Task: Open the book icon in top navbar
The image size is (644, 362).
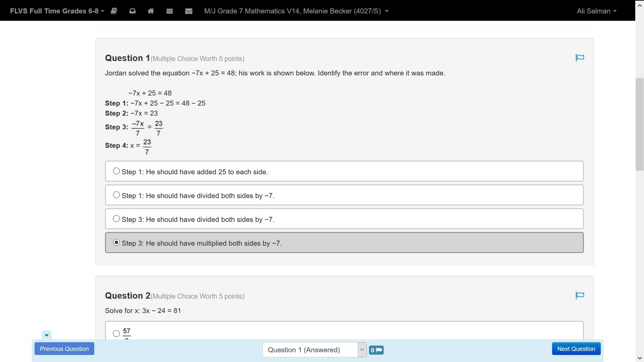Action: pos(114,11)
